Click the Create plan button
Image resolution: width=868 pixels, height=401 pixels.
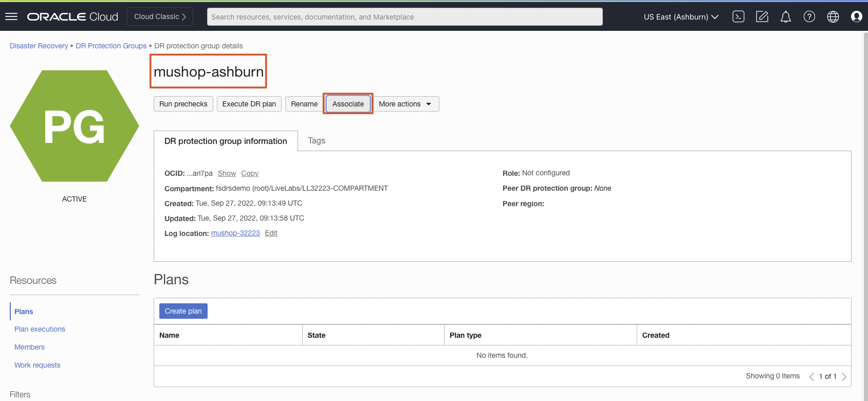click(x=183, y=311)
